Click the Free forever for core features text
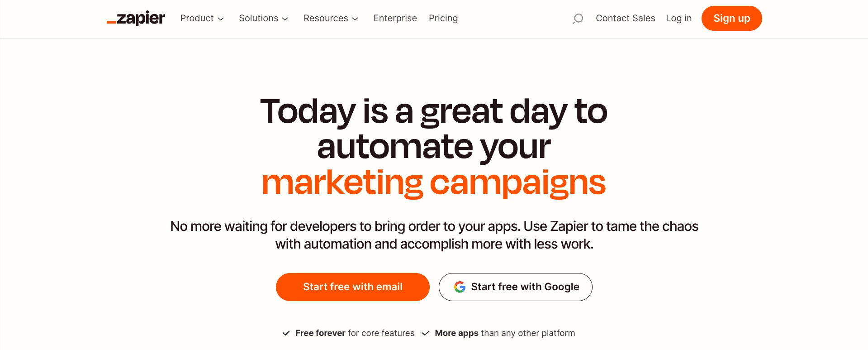Image resolution: width=868 pixels, height=350 pixels. pyautogui.click(x=355, y=333)
